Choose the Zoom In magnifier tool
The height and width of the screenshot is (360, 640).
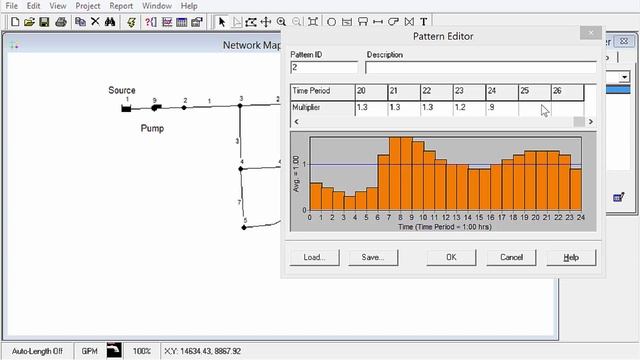[281, 22]
